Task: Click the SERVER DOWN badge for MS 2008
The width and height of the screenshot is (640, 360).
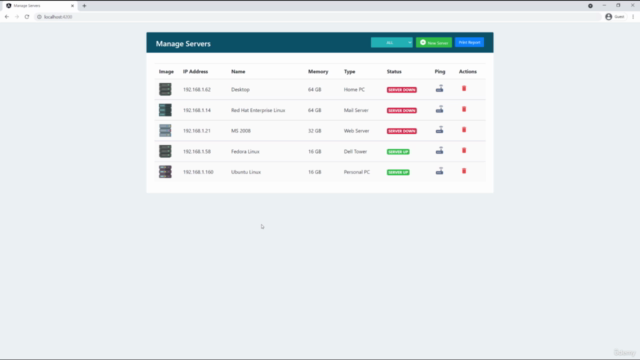Action: point(402,131)
